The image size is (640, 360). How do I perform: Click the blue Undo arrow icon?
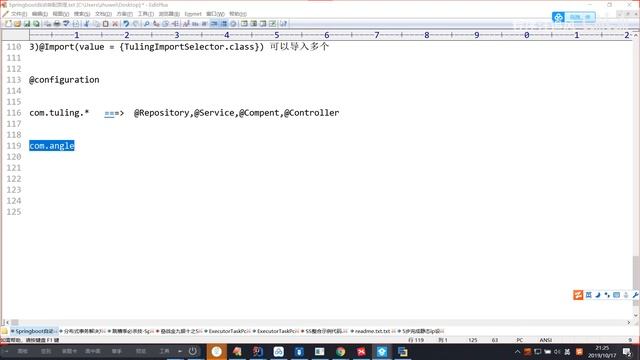[126, 24]
